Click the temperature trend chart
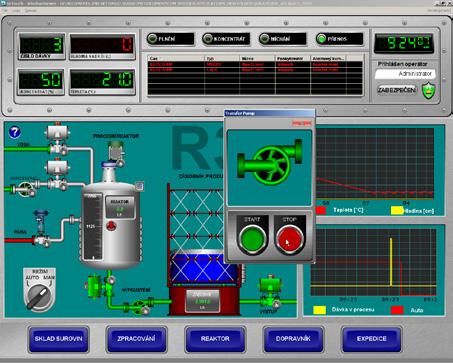The width and height of the screenshot is (453, 363). [x=375, y=164]
